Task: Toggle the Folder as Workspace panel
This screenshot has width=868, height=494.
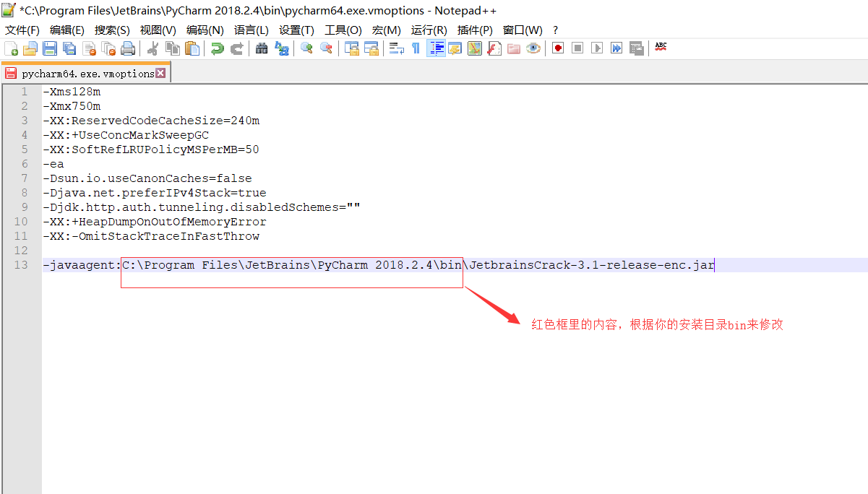Action: (x=514, y=48)
